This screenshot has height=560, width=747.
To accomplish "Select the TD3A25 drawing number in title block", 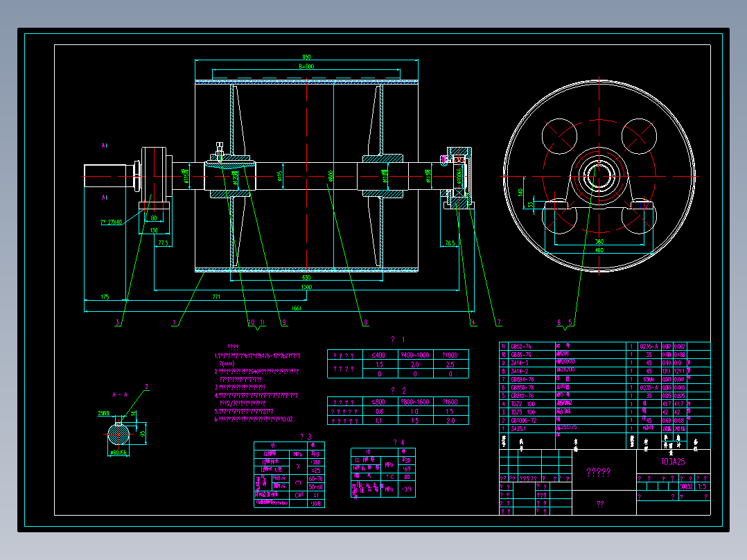I will [673, 462].
